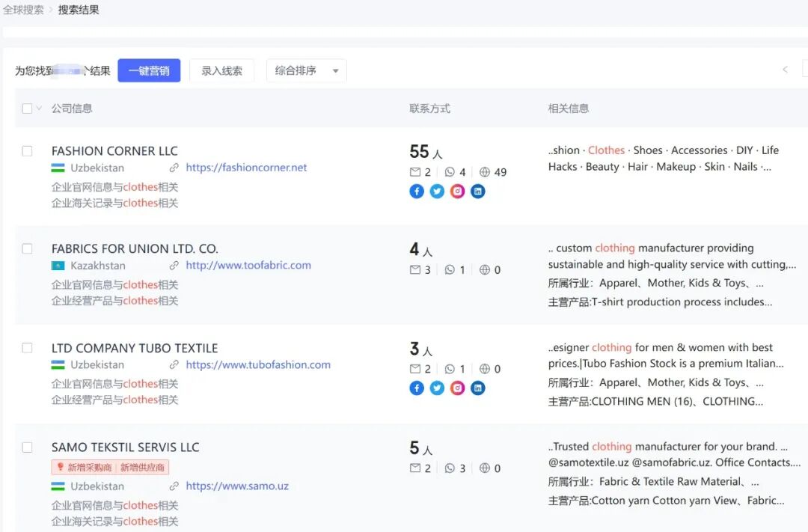Click email icon in TUBO TEXTILE row
808x532 pixels.
(414, 369)
